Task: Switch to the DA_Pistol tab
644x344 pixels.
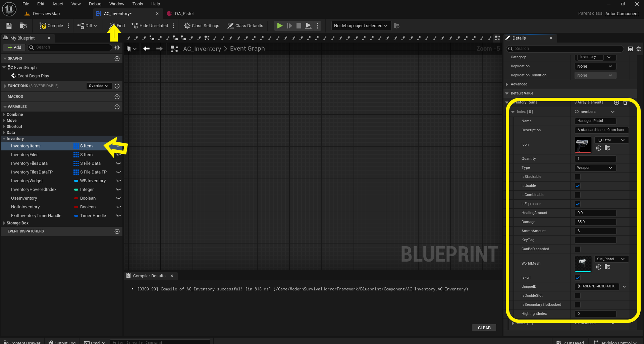Action: [x=184, y=14]
